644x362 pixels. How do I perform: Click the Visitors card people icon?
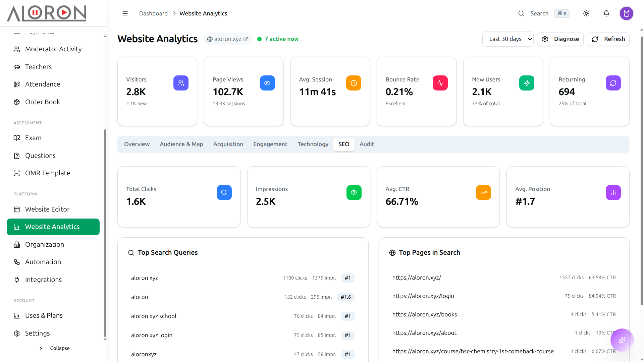click(x=181, y=83)
